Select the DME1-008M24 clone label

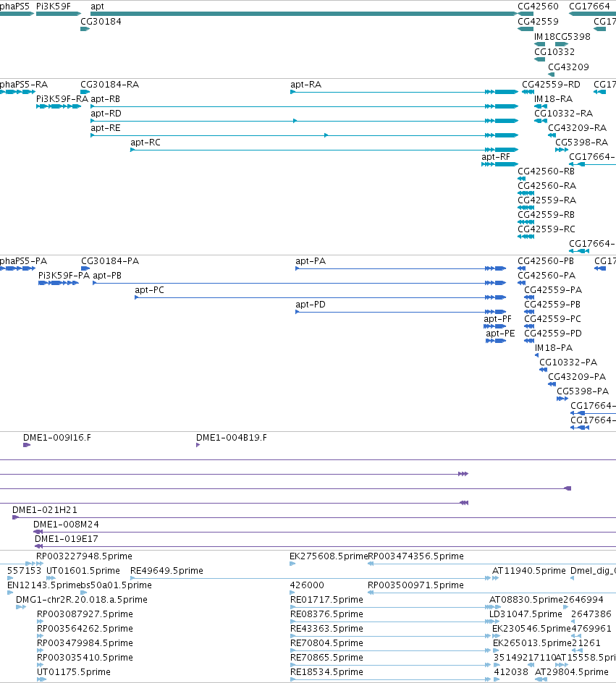point(66,524)
